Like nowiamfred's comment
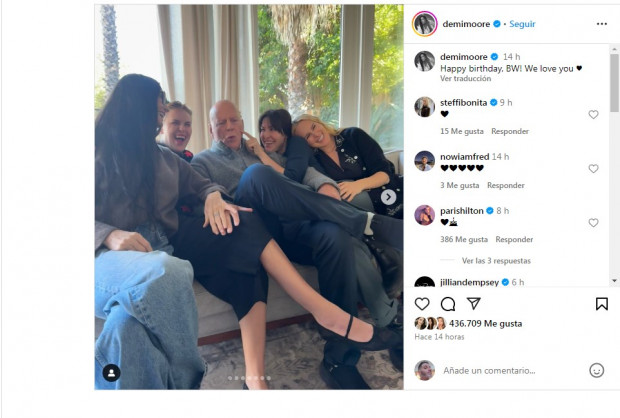This screenshot has height=418, width=620. [593, 169]
